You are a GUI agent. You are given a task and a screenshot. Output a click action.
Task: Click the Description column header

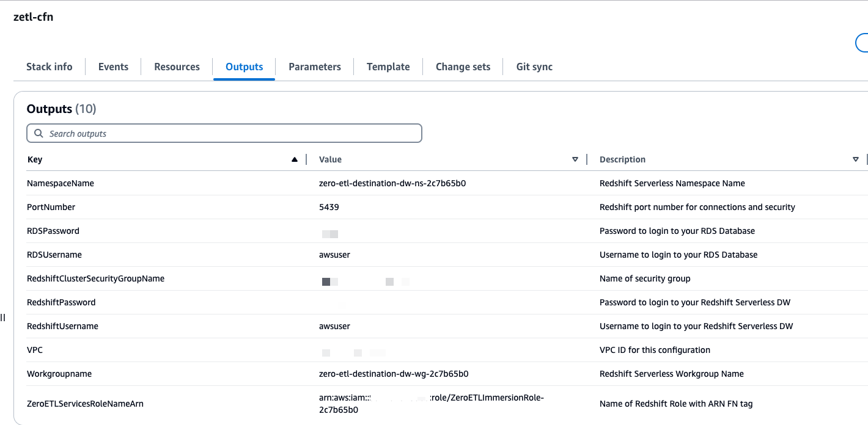tap(622, 159)
